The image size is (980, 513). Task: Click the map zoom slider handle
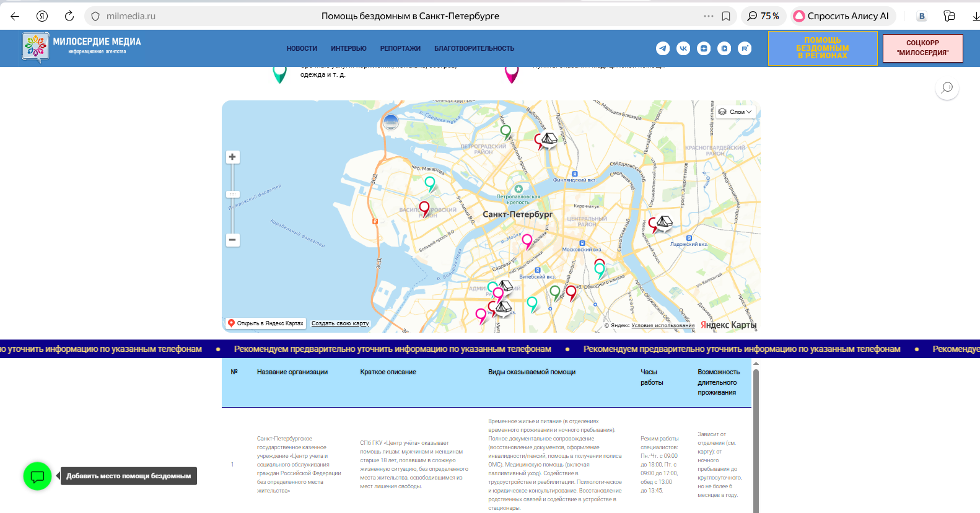(232, 195)
